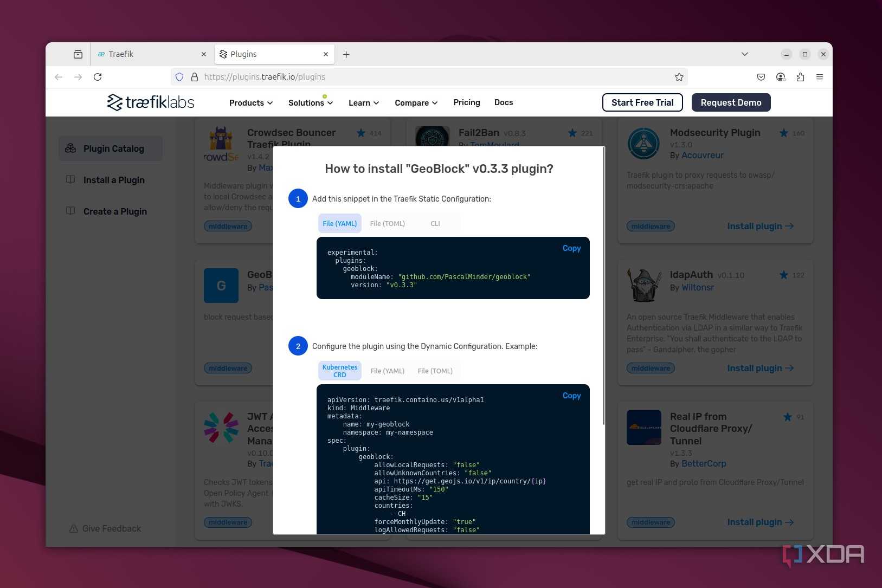Image resolution: width=882 pixels, height=588 pixels.
Task: Bookmark this page with star icon
Action: tap(679, 77)
